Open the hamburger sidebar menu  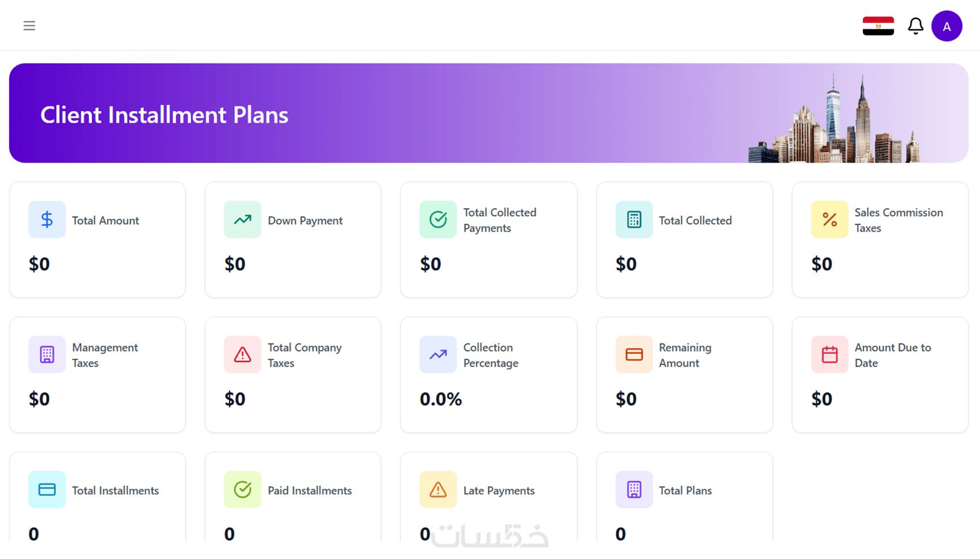click(29, 26)
